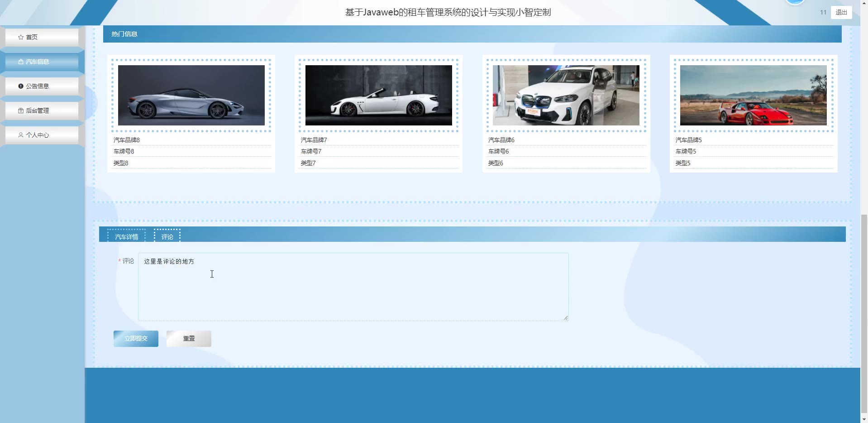The image size is (868, 423).
Task: Click the 立即提交 button
Action: pyautogui.click(x=136, y=339)
